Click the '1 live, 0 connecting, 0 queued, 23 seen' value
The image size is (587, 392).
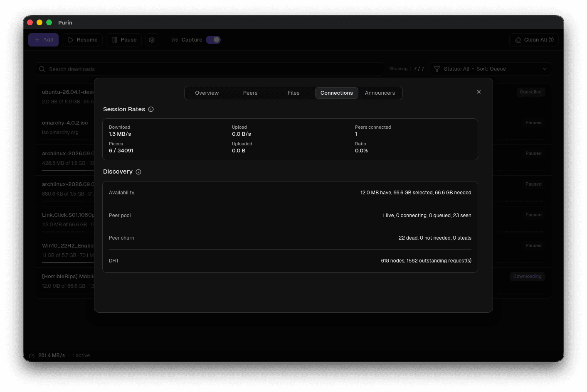point(427,216)
